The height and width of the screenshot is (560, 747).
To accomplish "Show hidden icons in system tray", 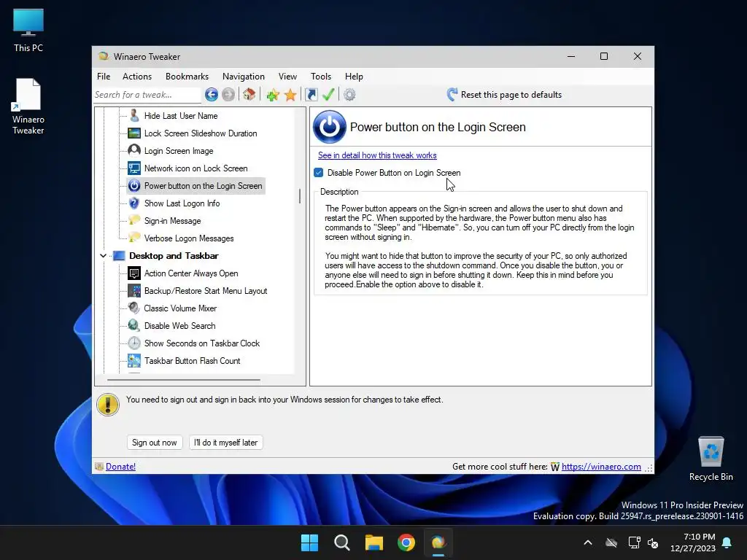I will tap(588, 542).
